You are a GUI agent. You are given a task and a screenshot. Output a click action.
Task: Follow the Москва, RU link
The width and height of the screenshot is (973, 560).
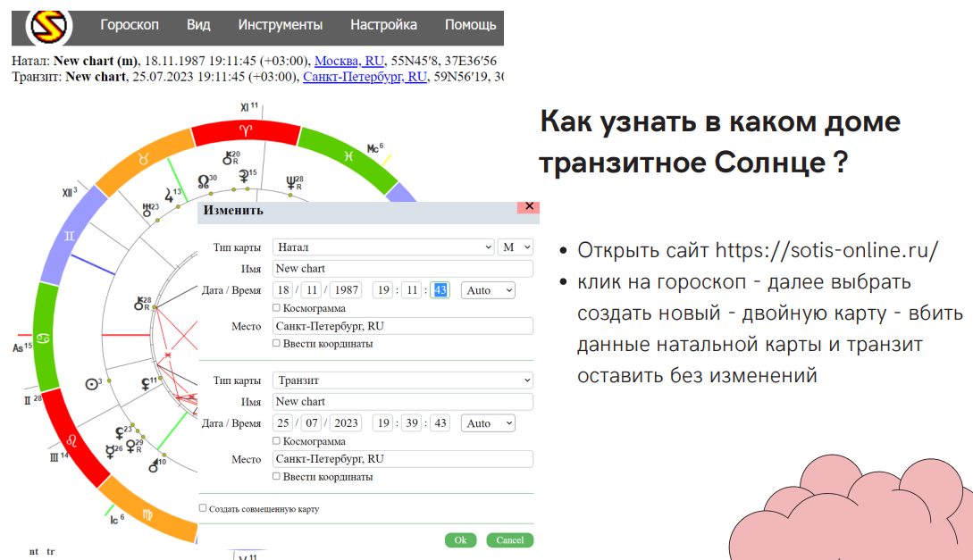coord(349,61)
